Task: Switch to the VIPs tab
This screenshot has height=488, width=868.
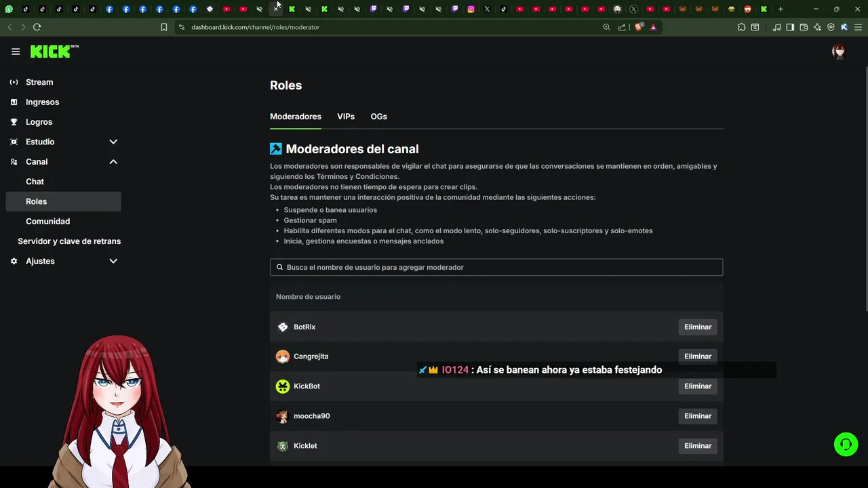Action: [x=346, y=117]
